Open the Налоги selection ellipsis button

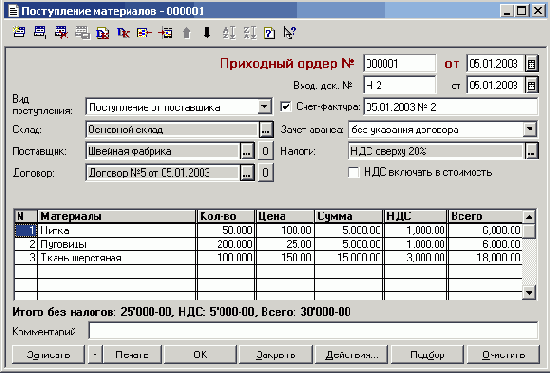[x=531, y=151]
